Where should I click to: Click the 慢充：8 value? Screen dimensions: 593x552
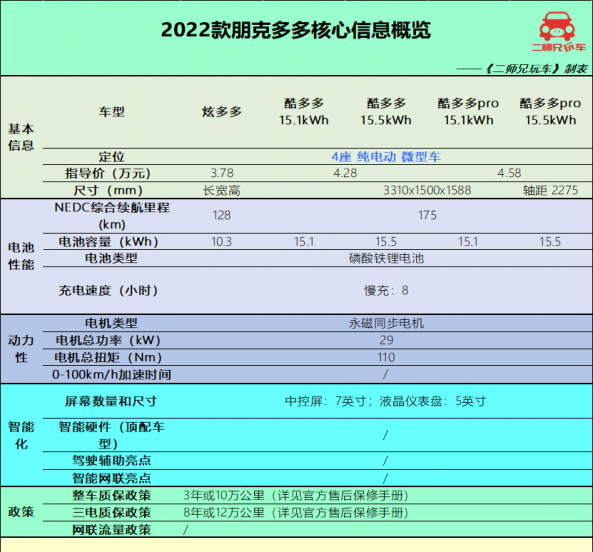pos(386,290)
